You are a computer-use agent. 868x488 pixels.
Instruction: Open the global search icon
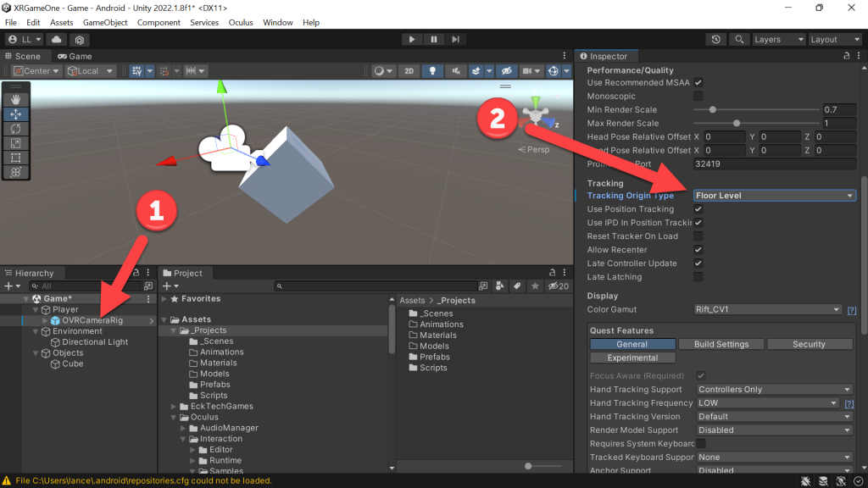coord(739,39)
